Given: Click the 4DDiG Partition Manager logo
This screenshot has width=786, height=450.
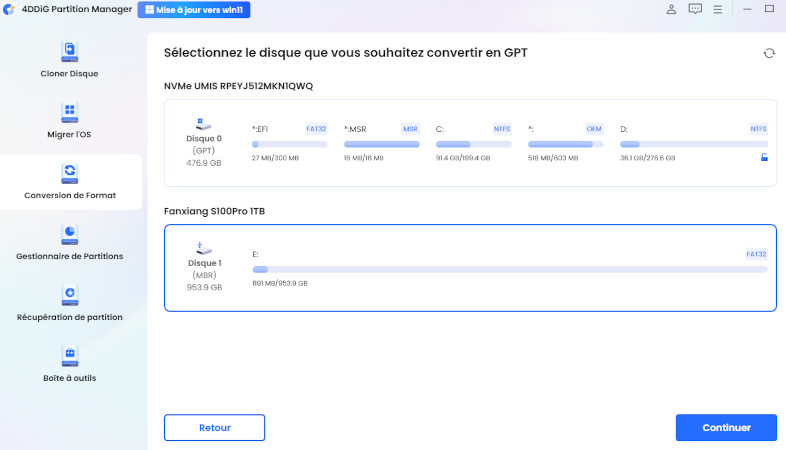Looking at the screenshot, I should 11,10.
